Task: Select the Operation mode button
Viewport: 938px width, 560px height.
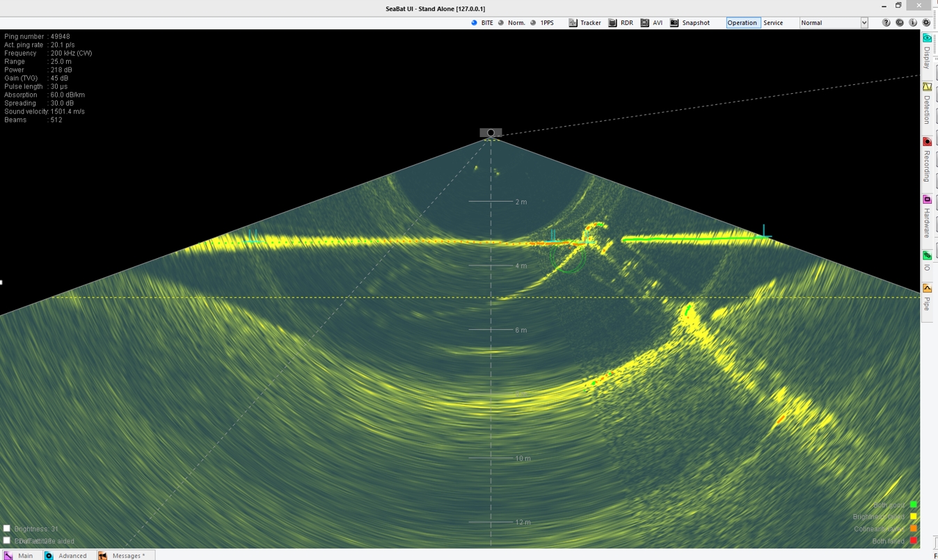Action: click(x=742, y=23)
